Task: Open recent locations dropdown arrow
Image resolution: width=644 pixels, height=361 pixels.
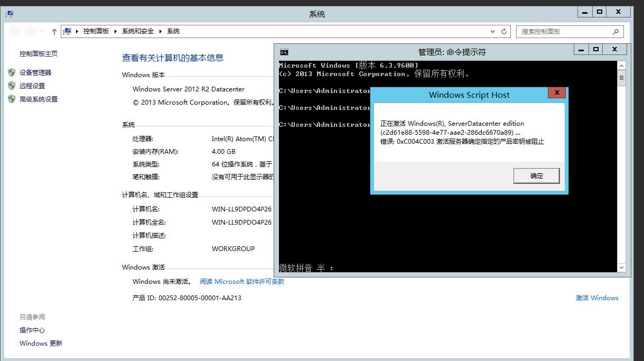Action: pos(43,32)
